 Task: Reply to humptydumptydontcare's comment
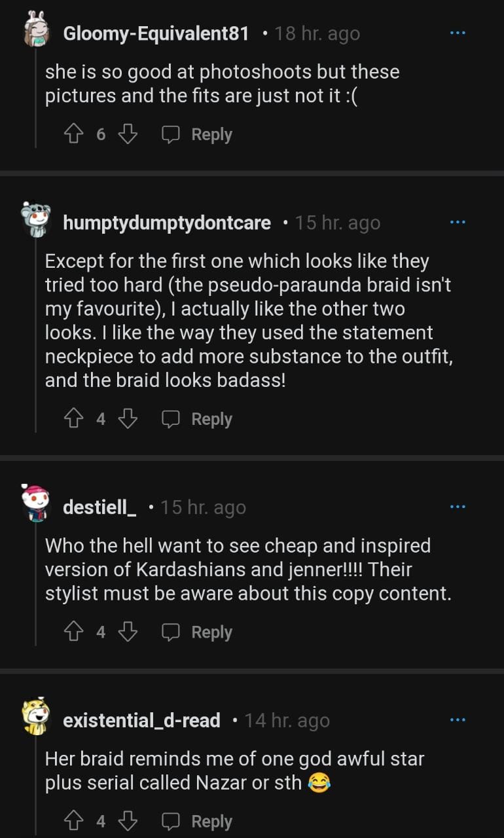(198, 419)
